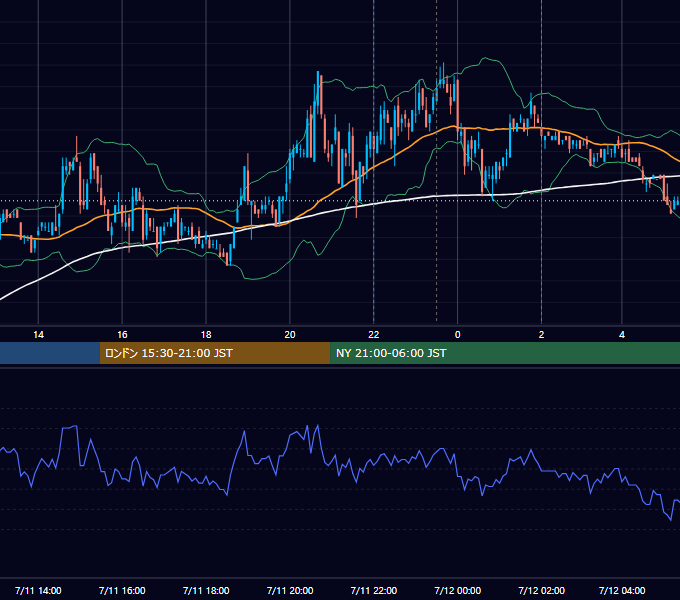Click the blue session bar before London

[50, 353]
